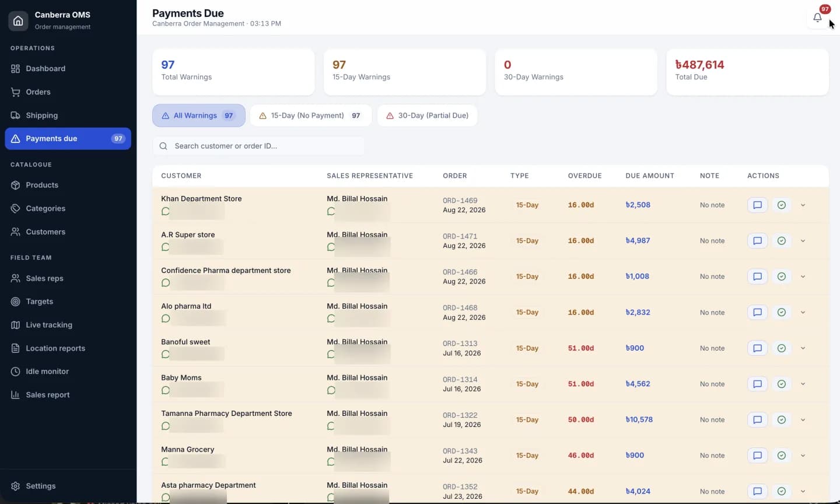
Task: Expand the Baby Moms row chevron
Action: pos(803,384)
